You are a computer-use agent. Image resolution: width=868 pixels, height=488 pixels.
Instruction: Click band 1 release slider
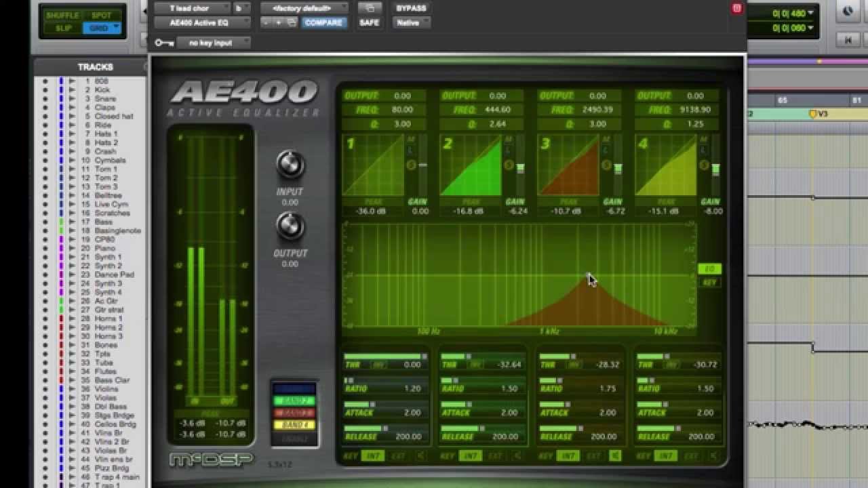[x=385, y=428]
